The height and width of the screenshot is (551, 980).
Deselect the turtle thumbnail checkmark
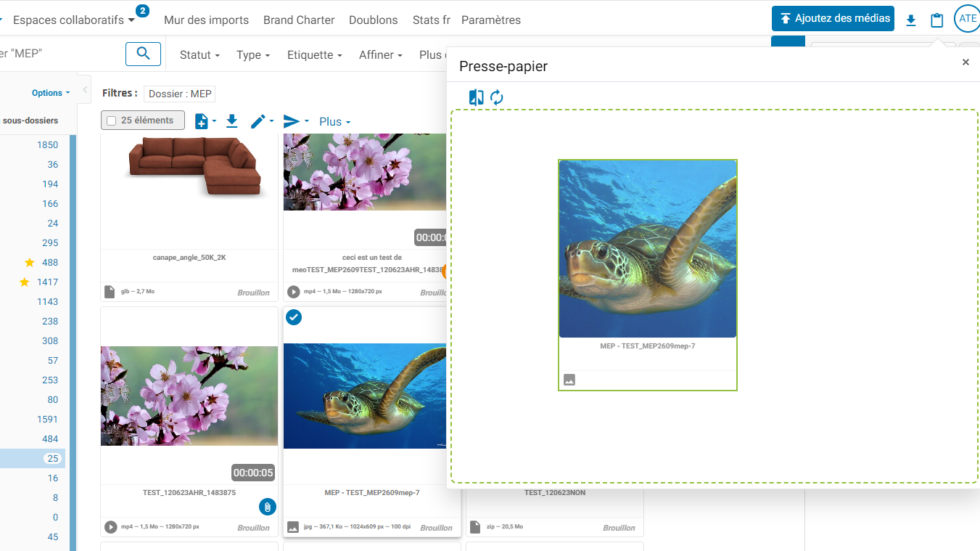tap(294, 317)
